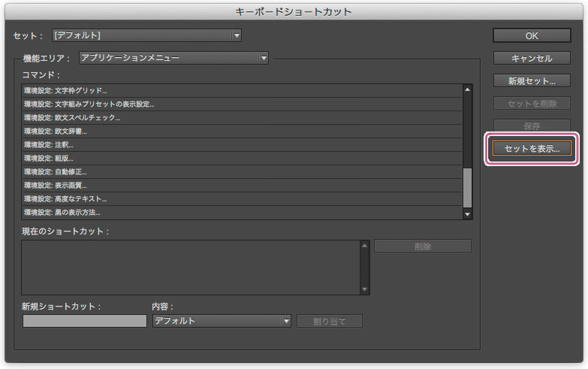Image resolution: width=588 pixels, height=369 pixels.
Task: Select 環境設定: 自動修正... command
Action: (x=243, y=172)
